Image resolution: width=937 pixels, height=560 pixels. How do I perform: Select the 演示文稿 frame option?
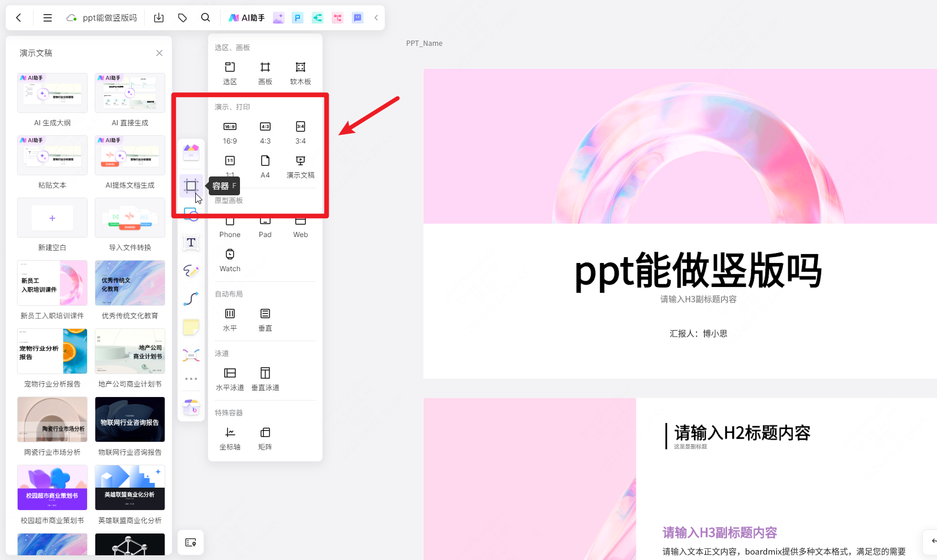(301, 166)
